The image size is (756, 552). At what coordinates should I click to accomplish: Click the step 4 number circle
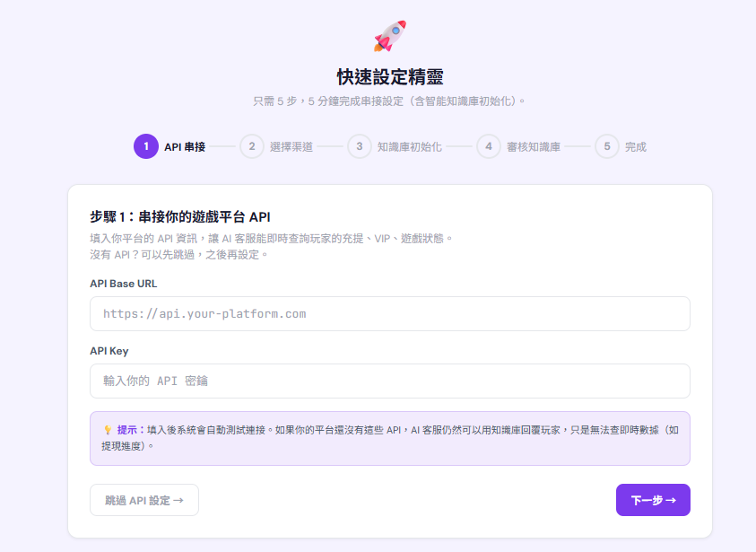coord(489,146)
